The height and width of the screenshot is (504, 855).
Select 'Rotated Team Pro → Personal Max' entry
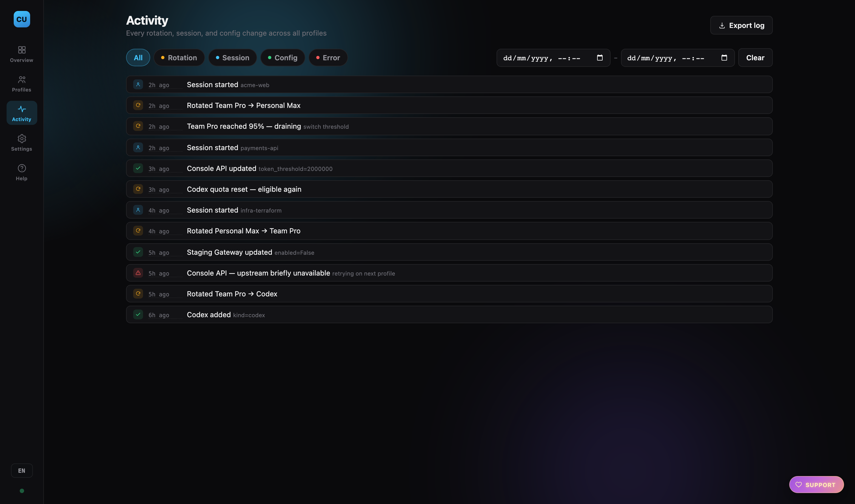(244, 105)
